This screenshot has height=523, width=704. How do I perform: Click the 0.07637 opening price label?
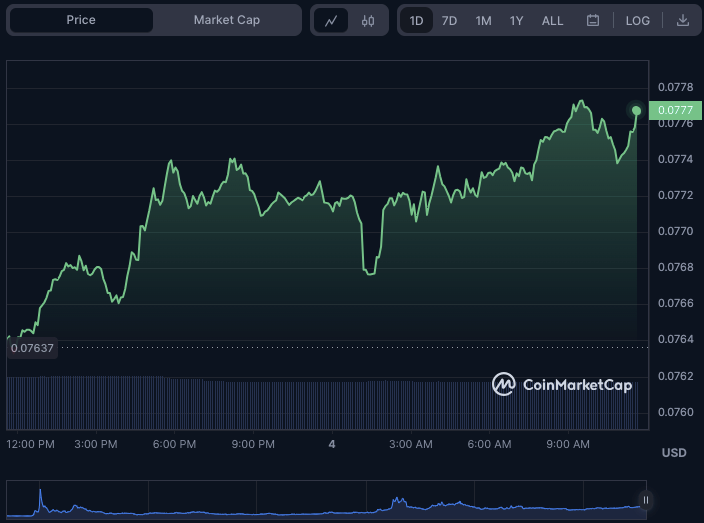pyautogui.click(x=32, y=348)
